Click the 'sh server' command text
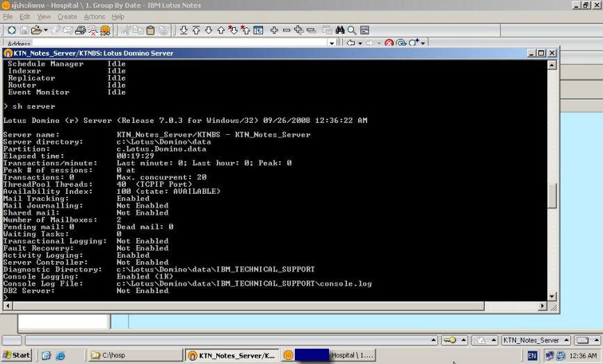This screenshot has width=603, height=364. [x=34, y=106]
